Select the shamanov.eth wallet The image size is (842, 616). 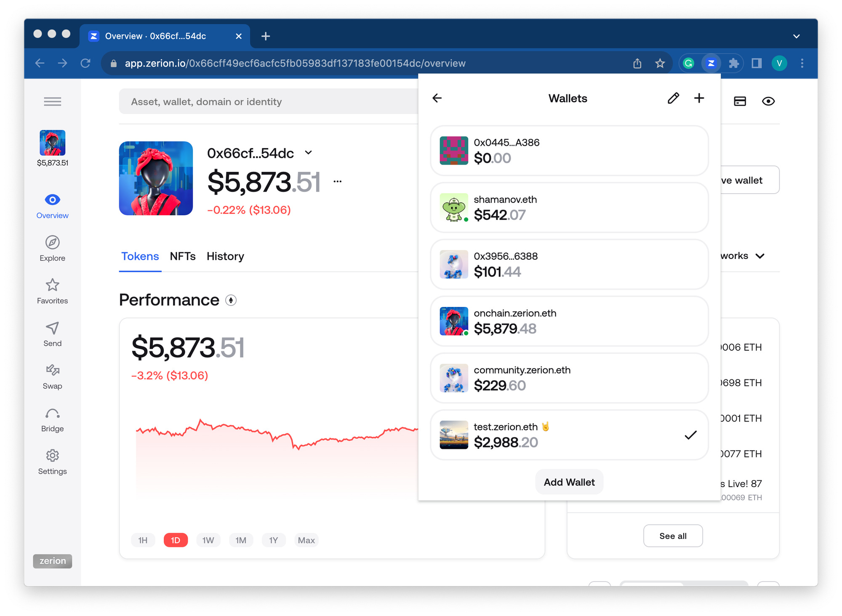[x=569, y=208]
